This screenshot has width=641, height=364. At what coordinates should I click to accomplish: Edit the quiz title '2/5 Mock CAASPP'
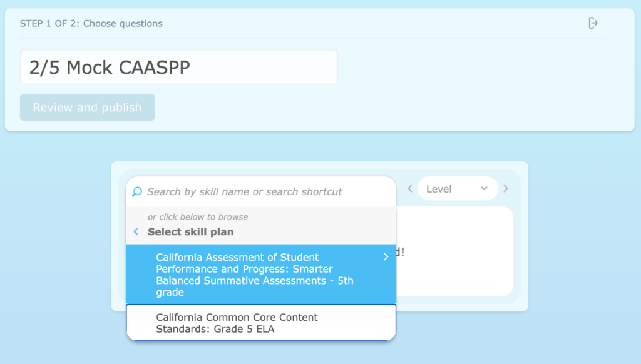(179, 67)
